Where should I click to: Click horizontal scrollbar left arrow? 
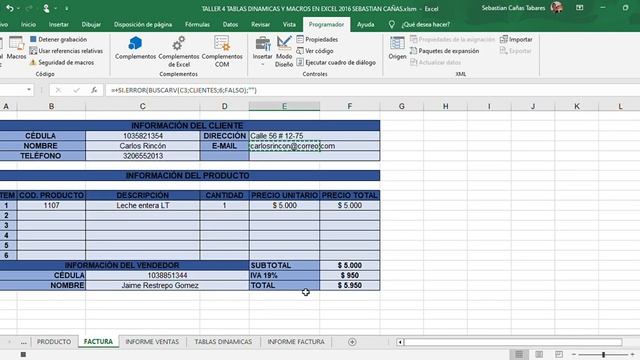(400, 342)
